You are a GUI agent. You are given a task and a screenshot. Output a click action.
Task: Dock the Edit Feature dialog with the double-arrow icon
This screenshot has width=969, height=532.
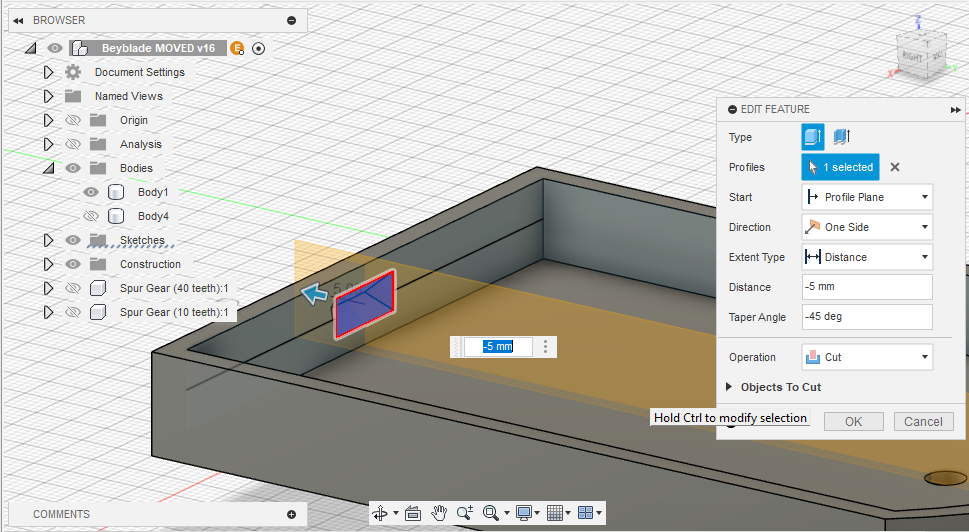(x=955, y=110)
